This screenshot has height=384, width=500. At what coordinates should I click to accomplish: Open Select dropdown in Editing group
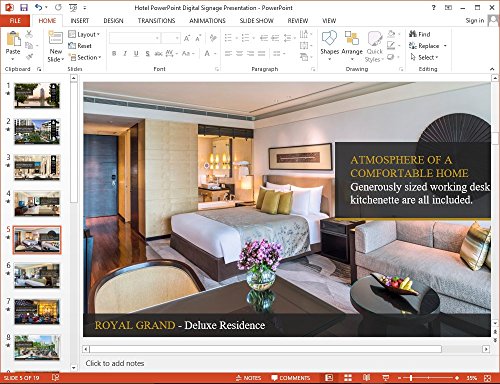point(424,57)
